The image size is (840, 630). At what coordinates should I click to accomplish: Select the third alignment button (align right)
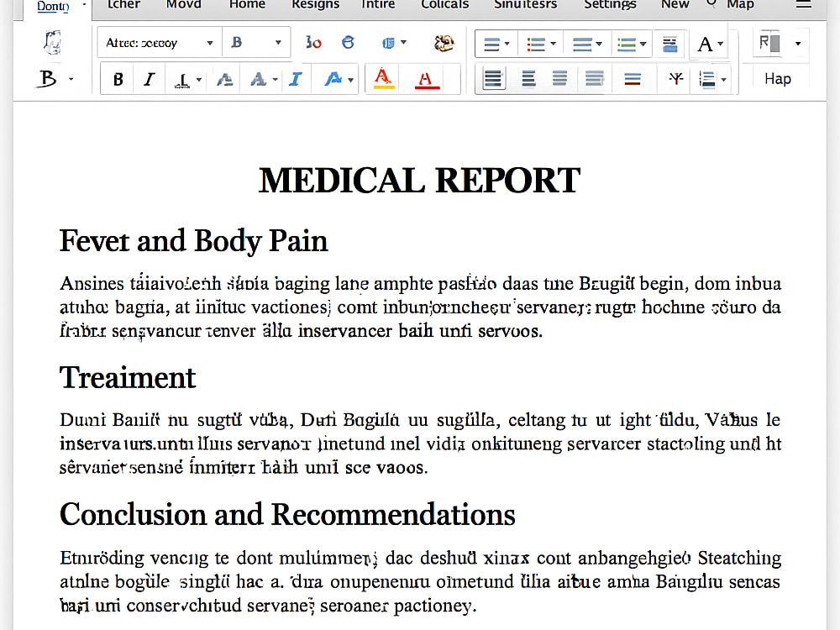pyautogui.click(x=559, y=79)
